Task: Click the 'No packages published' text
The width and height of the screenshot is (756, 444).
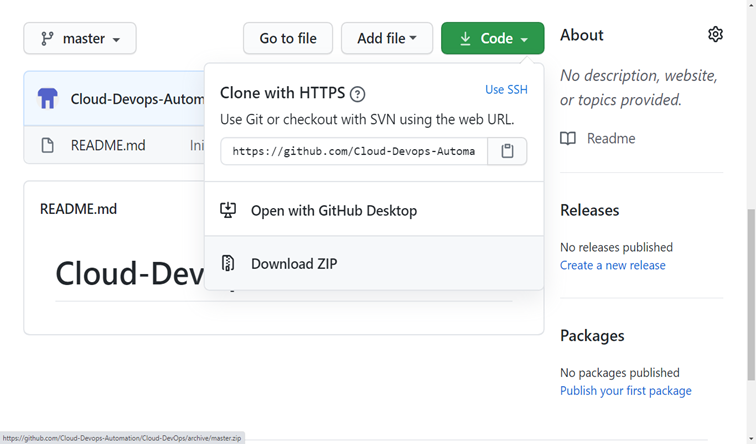Action: (x=620, y=373)
